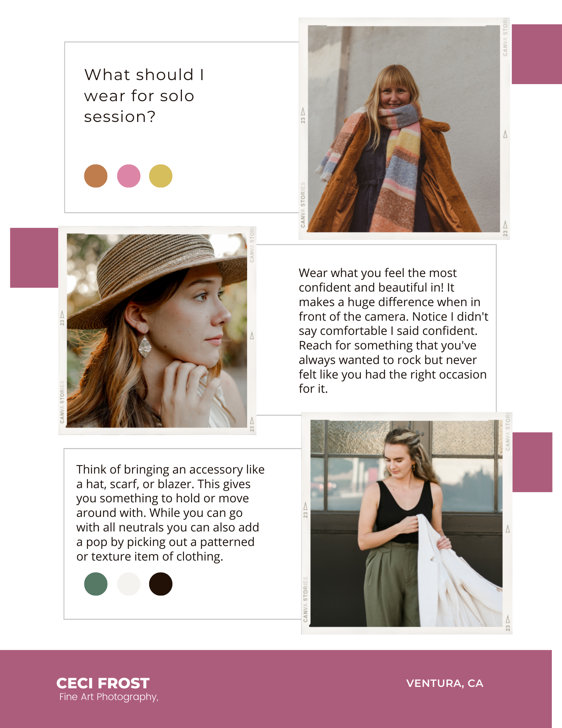Click the brown-orange color circle
This screenshot has width=562, height=728.
click(96, 176)
